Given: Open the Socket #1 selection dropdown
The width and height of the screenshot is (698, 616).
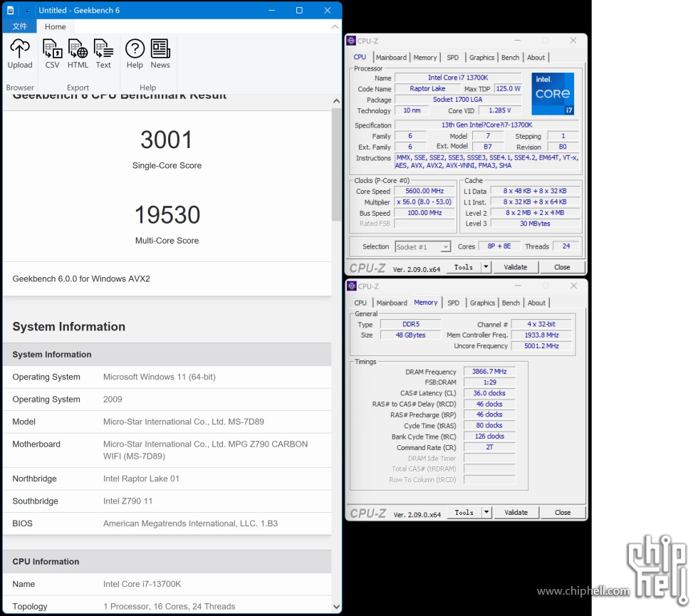Looking at the screenshot, I should point(423,246).
